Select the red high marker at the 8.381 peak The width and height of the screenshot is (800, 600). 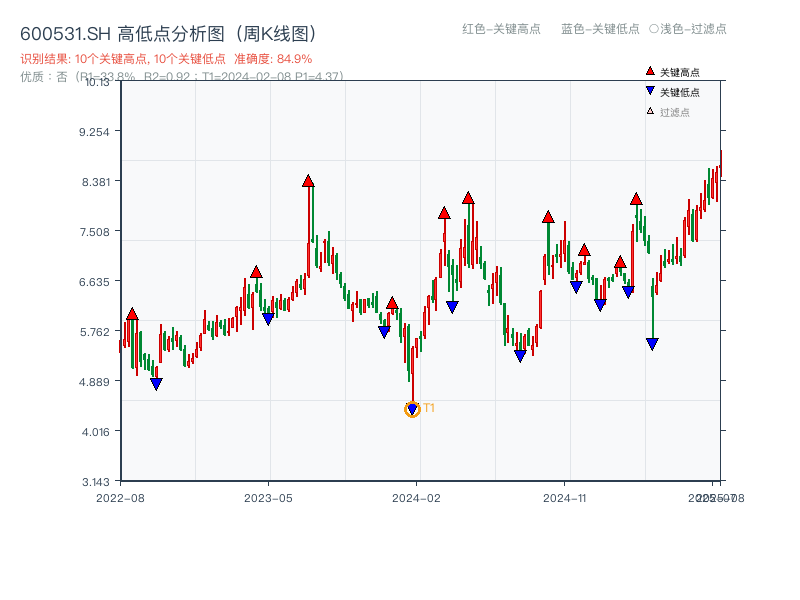[308, 181]
